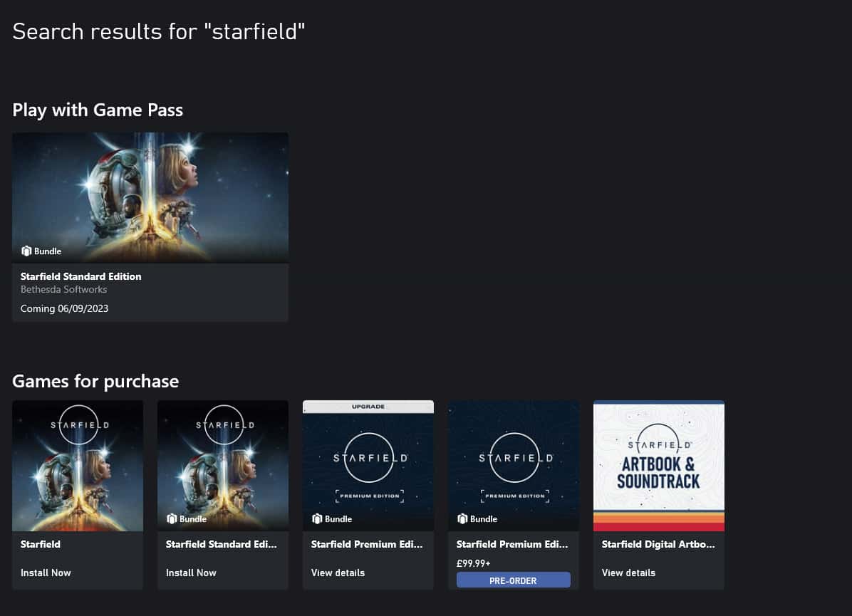Open the first Starfield game cover thumbnail
852x616 pixels.
[78, 466]
